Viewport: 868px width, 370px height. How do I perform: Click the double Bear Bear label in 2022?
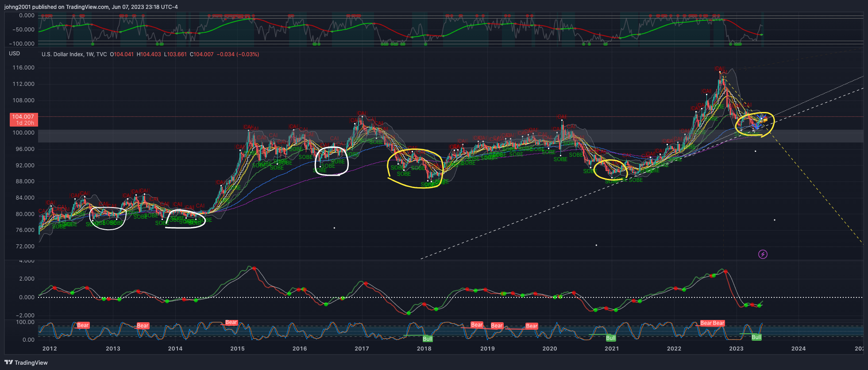point(712,323)
